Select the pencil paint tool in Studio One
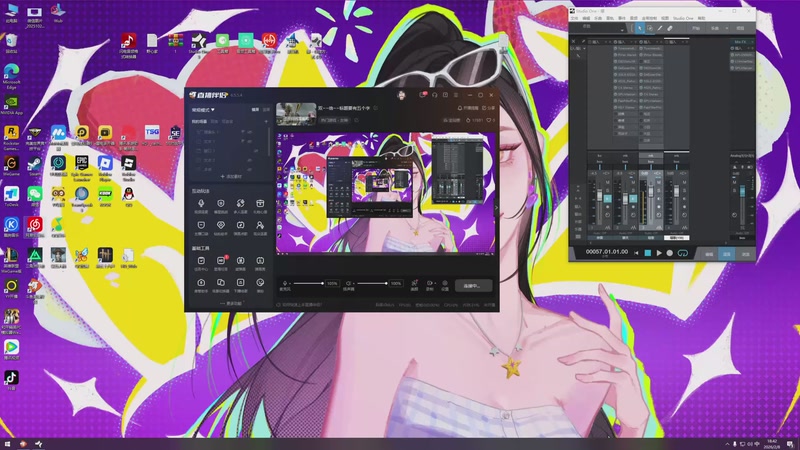 pyautogui.click(x=660, y=28)
